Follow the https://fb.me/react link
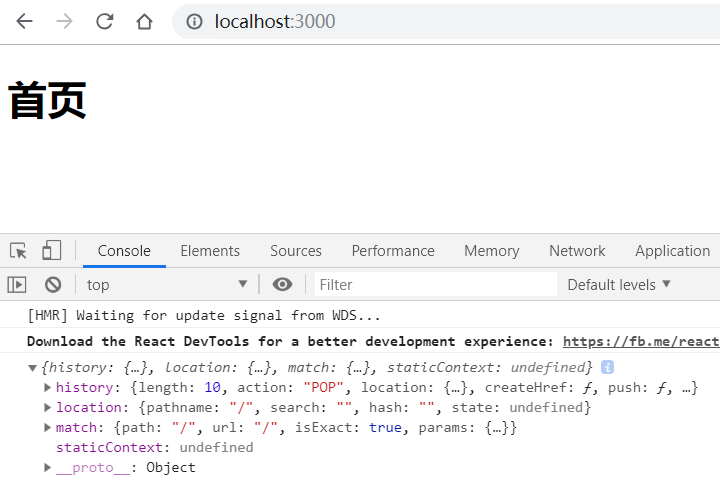Viewport: 720px width, 480px height. (641, 341)
